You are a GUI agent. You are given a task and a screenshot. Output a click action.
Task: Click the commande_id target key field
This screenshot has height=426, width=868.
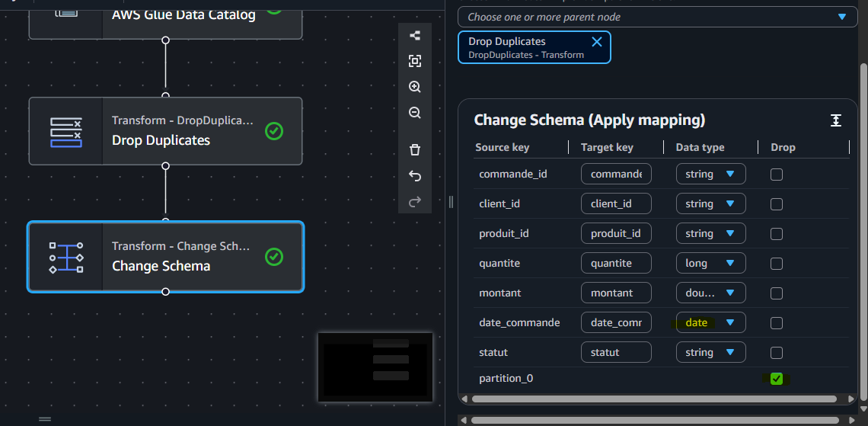coord(616,174)
